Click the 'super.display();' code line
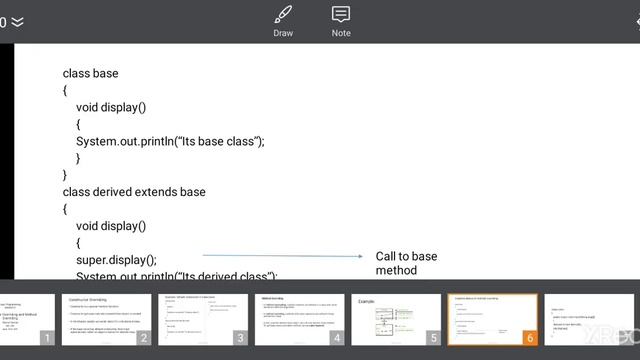The height and width of the screenshot is (360, 640). click(116, 260)
